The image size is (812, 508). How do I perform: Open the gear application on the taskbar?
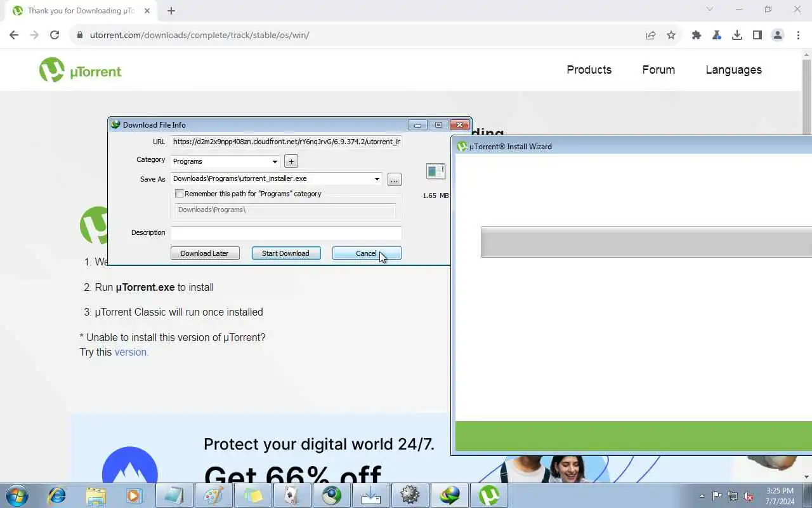410,495
